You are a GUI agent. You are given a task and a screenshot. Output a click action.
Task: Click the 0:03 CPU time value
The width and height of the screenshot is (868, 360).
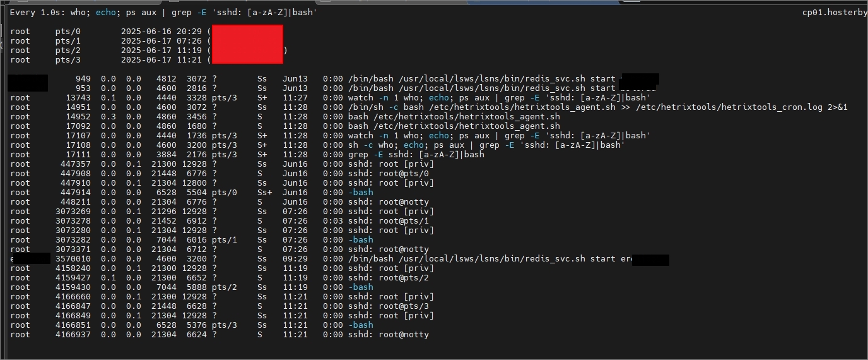tap(332, 221)
